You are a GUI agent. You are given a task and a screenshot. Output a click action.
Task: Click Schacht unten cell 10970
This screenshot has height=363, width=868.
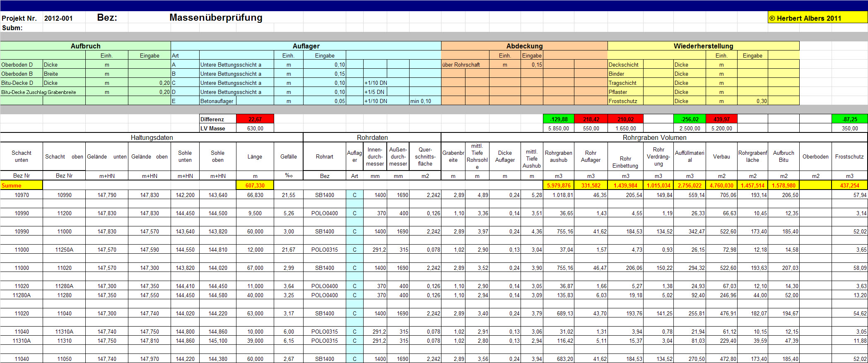(x=22, y=195)
